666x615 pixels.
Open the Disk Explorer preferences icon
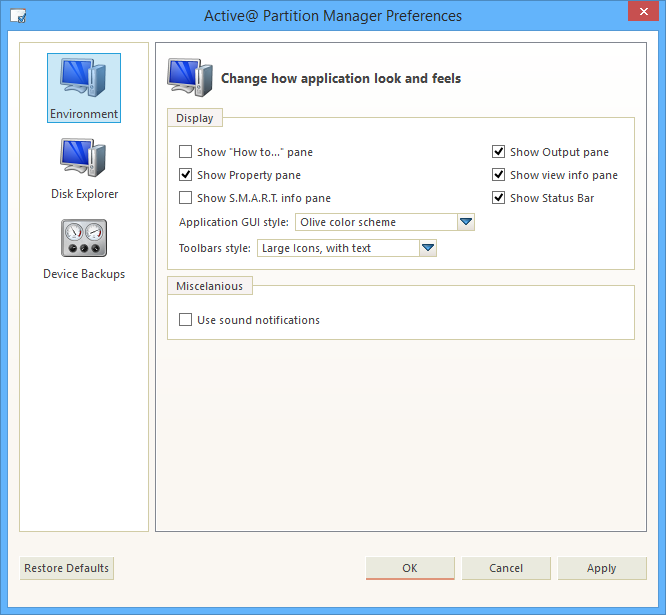[x=83, y=158]
